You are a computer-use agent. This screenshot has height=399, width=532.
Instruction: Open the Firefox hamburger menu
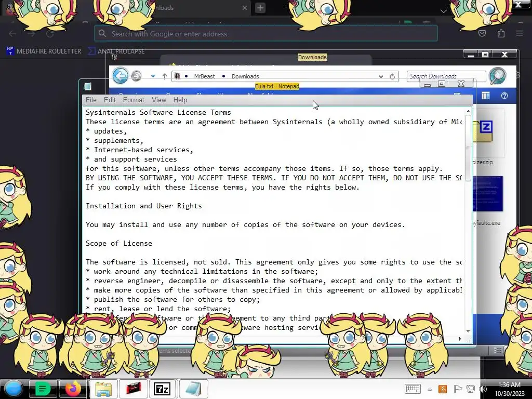tap(519, 33)
